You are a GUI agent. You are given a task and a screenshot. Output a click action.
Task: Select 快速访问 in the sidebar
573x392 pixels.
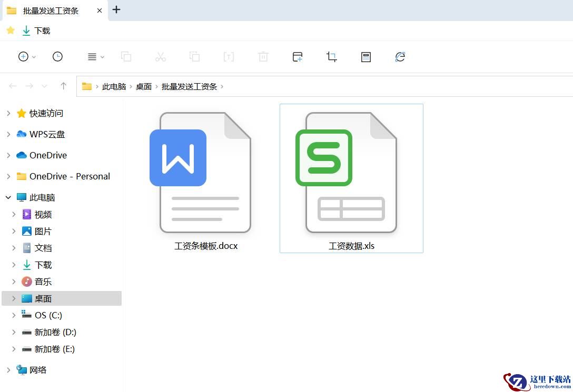[x=46, y=114]
